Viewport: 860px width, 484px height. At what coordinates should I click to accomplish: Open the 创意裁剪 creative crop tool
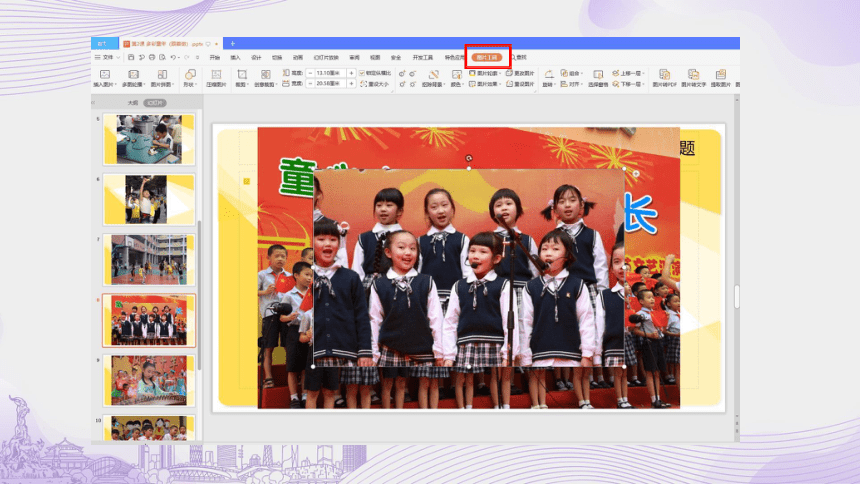tap(265, 78)
